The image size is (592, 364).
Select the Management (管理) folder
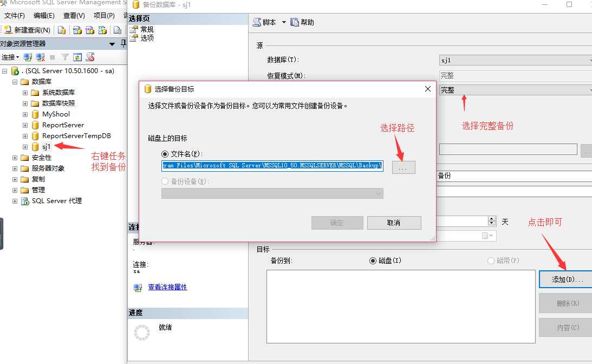pos(38,190)
